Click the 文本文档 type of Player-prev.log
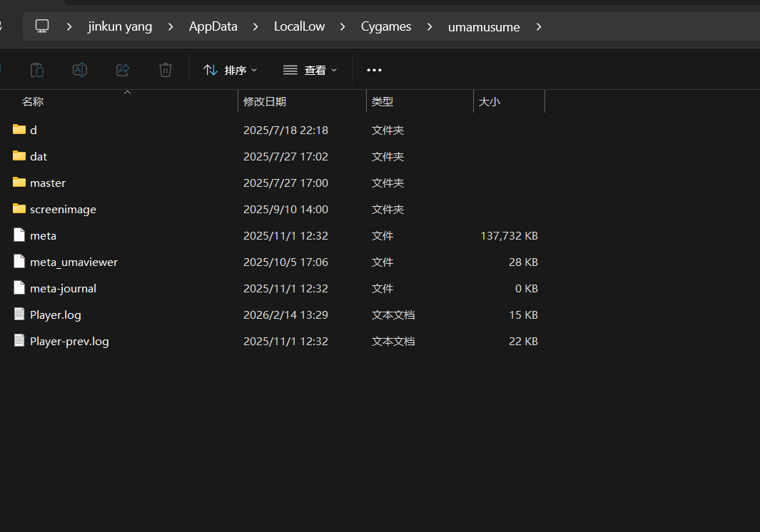Viewport: 760px width, 532px height. tap(393, 341)
